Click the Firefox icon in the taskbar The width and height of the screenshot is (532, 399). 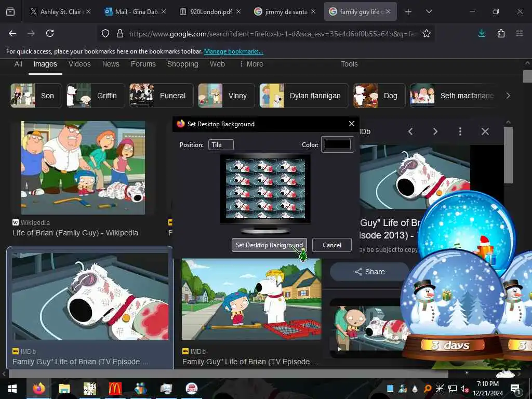[38, 389]
